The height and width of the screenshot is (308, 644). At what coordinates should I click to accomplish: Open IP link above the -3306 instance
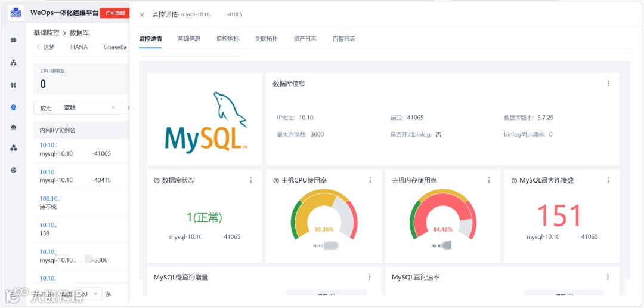point(48,252)
